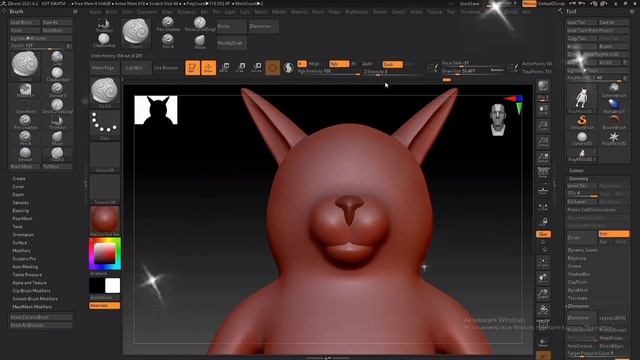The image size is (640, 360).
Task: Pick a color in the color picker square
Action: (x=105, y=253)
